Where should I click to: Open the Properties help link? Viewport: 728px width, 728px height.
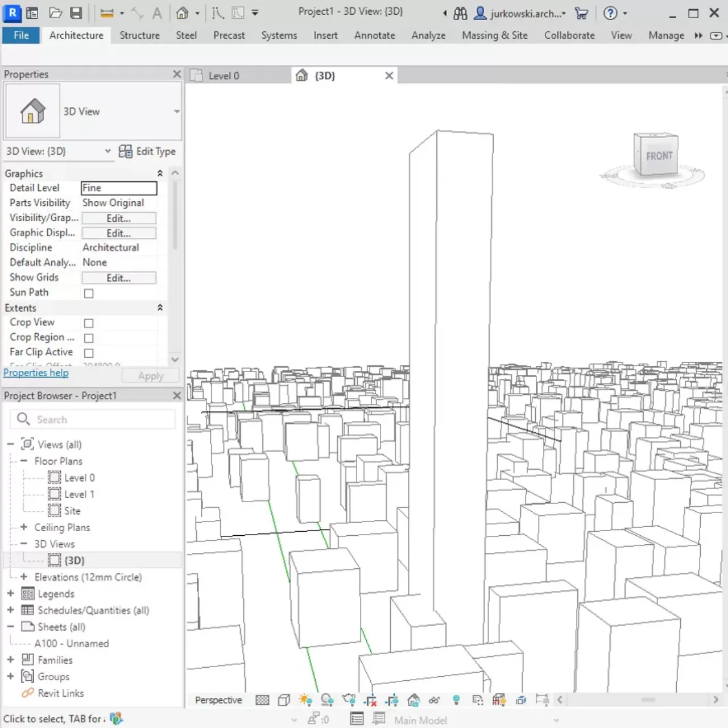pyautogui.click(x=36, y=373)
